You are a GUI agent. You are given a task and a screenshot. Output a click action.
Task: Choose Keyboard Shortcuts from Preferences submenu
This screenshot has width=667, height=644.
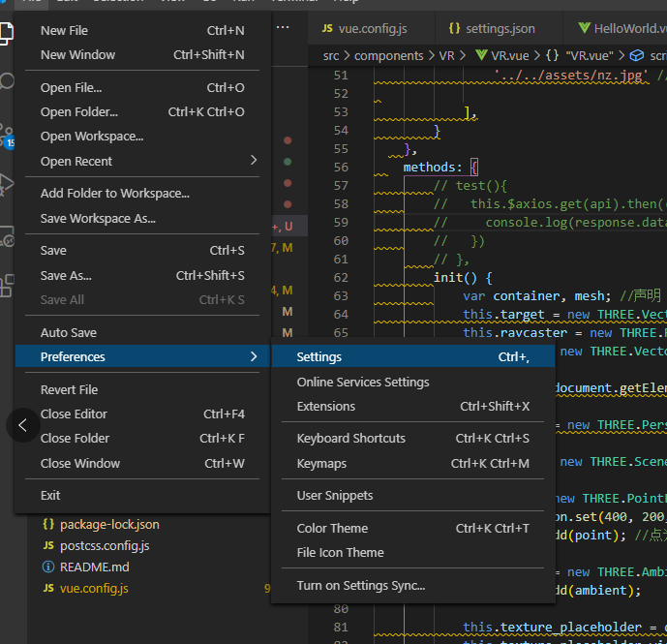click(350, 438)
